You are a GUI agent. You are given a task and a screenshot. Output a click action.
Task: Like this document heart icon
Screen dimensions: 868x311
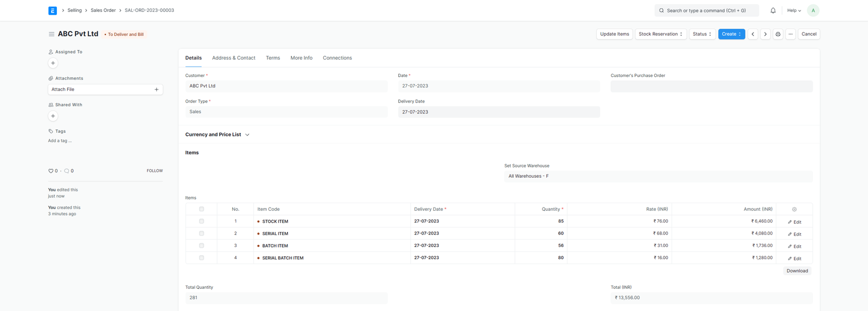51,171
